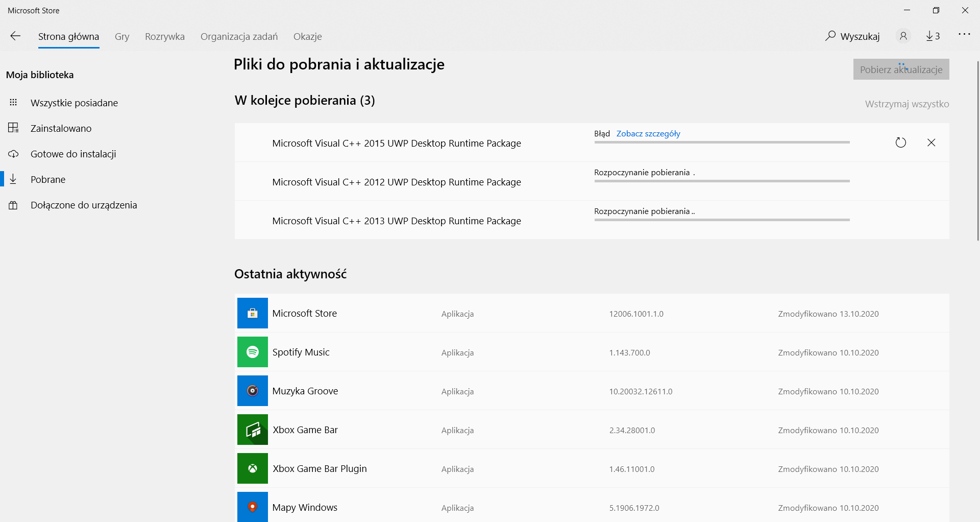Open the Zobacz szczegóły error link
Screen dimensions: 980x522
point(648,133)
